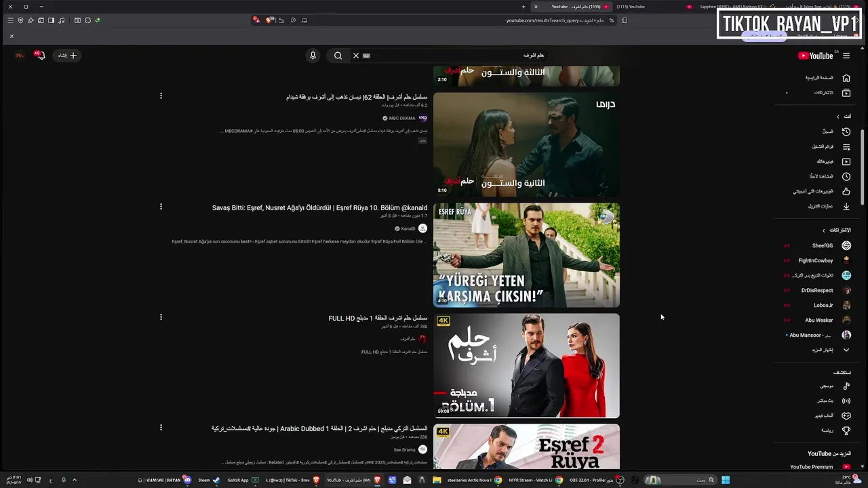Start voice search with the microphone
This screenshot has height=488, width=868.
[x=313, y=56]
